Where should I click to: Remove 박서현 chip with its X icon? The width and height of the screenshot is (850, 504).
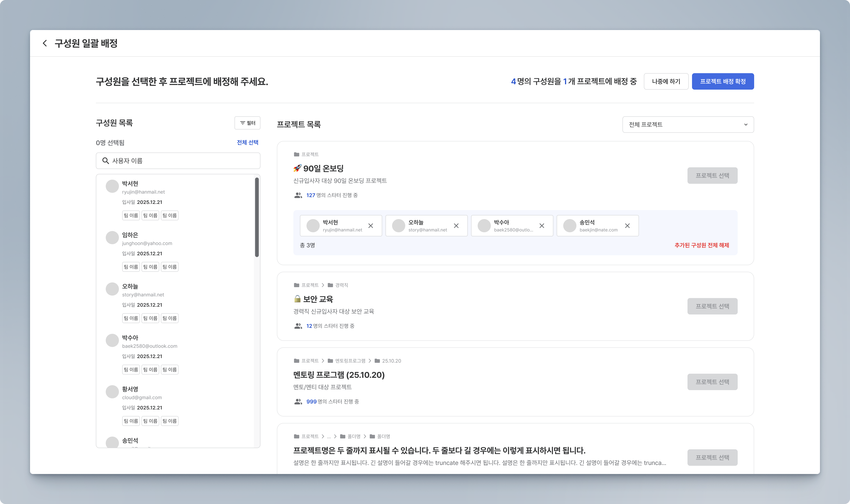[370, 226]
